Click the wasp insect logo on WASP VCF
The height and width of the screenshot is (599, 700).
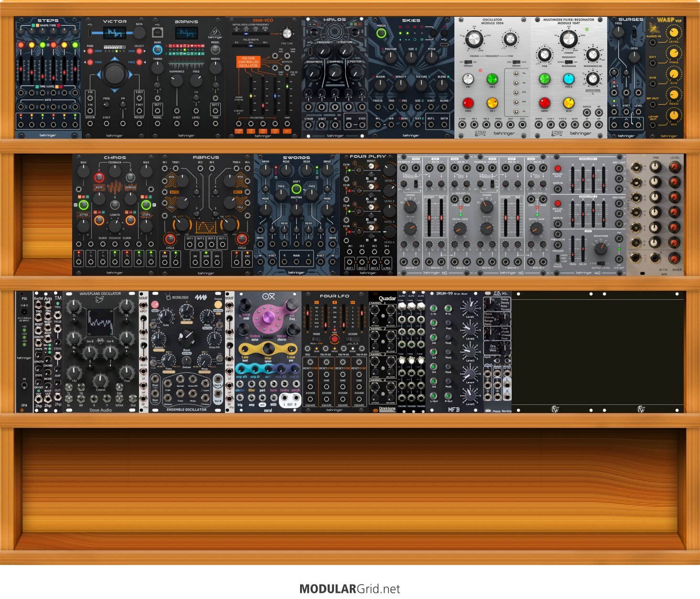[653, 28]
